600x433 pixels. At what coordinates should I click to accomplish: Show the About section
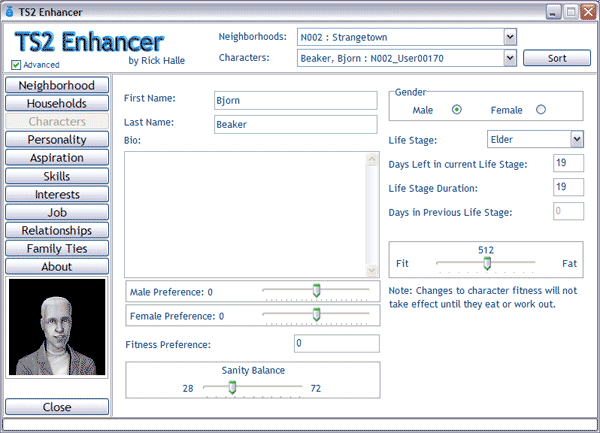coord(57,267)
